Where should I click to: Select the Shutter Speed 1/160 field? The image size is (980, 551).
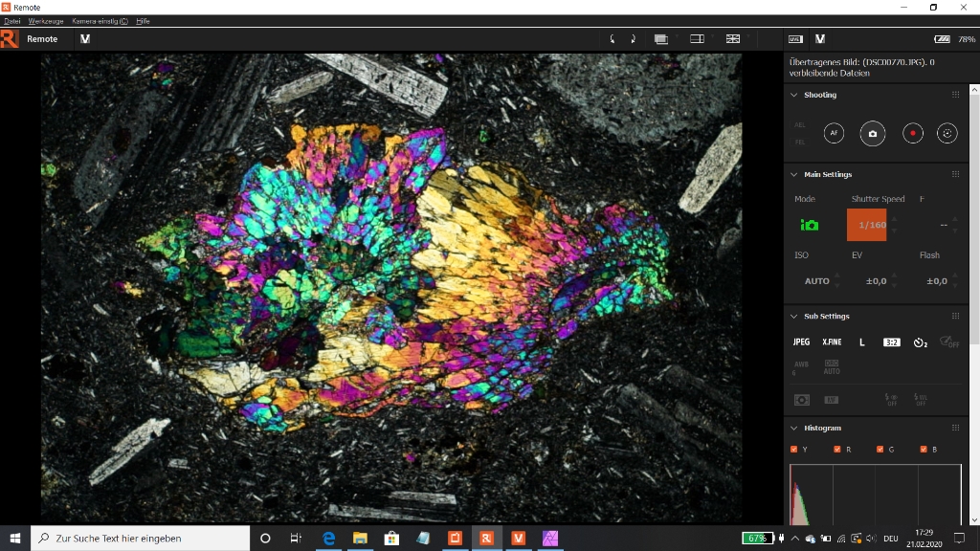(x=866, y=225)
